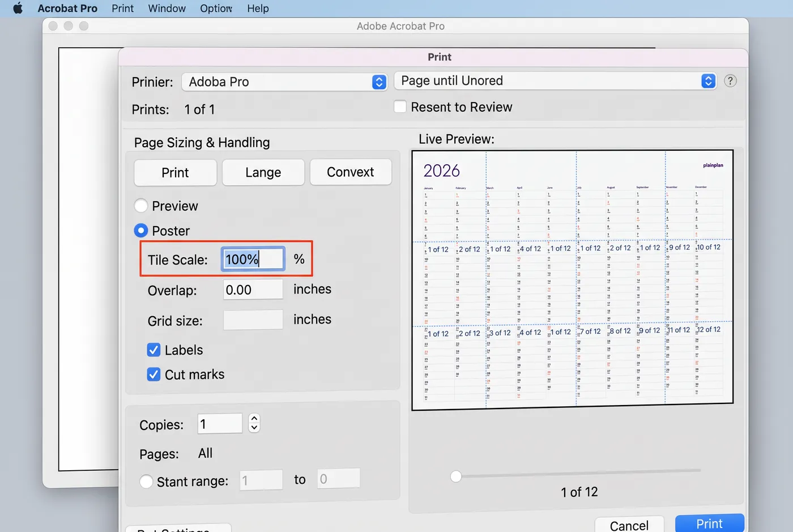Click the Overlap value field
The height and width of the screenshot is (532, 793).
[253, 290]
